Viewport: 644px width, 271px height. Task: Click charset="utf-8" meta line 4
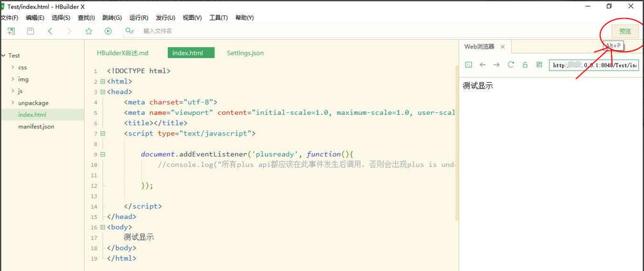pos(181,102)
